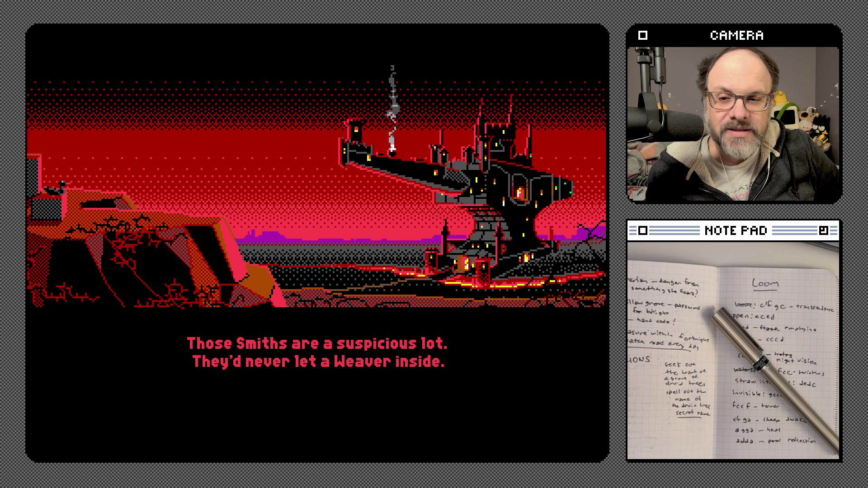868x488 pixels.
Task: Click the dialogue line 'They'd never let a Weaver inside'
Action: tap(318, 361)
